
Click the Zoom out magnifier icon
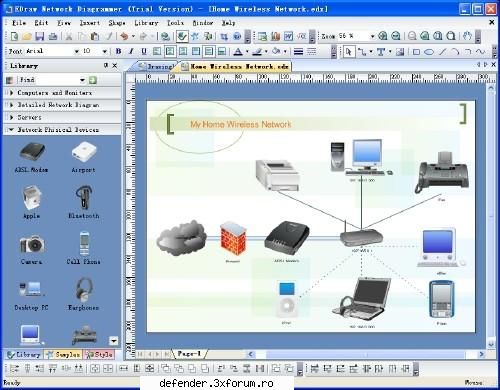coord(396,36)
